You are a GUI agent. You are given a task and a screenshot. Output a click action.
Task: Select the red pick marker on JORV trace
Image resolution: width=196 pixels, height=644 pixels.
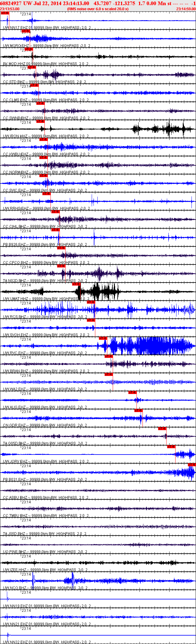coord(171,447)
